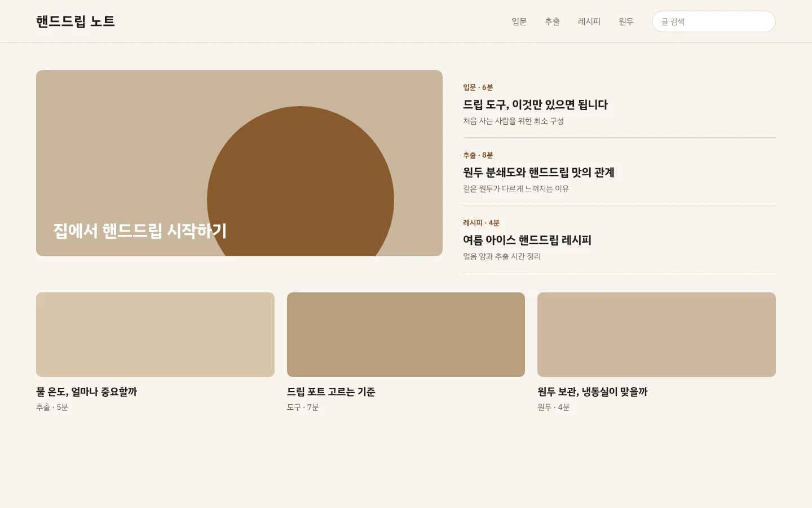Open article 드립 도구, 이것만 있으면 됩니다
812x508 pixels.
[535, 104]
